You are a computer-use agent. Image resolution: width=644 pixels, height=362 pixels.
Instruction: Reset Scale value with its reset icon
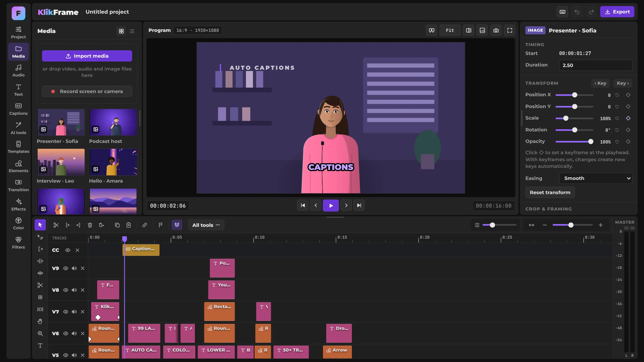coord(617,118)
